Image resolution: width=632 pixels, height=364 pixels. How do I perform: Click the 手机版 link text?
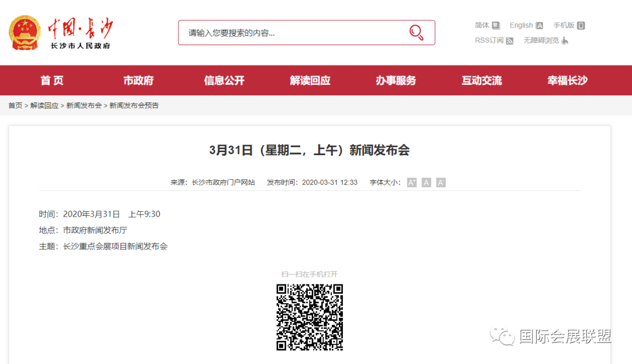(564, 25)
